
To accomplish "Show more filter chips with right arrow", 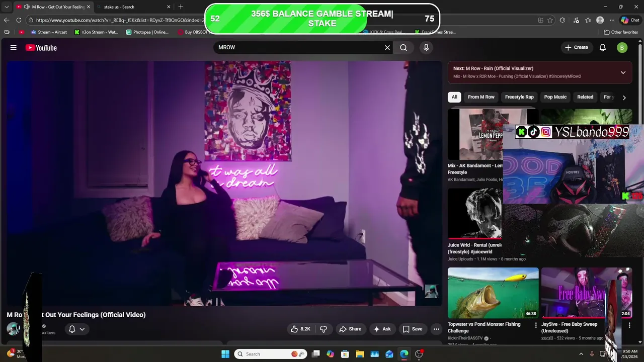I will point(624,98).
